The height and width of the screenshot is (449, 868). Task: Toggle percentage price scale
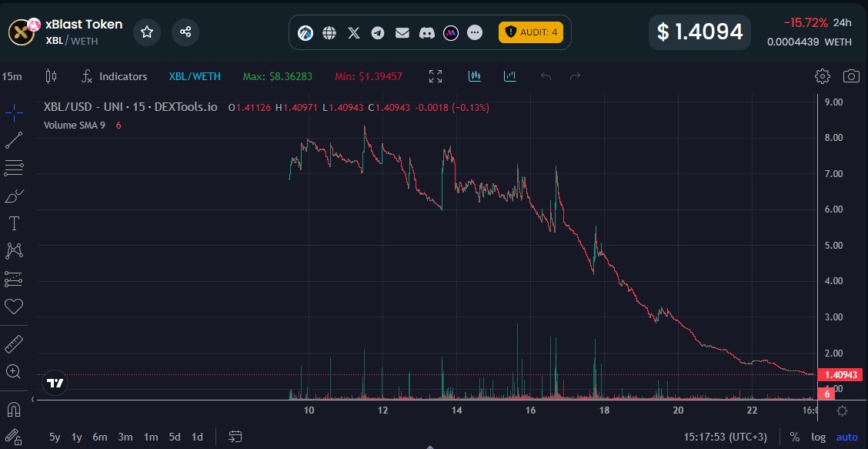(795, 437)
